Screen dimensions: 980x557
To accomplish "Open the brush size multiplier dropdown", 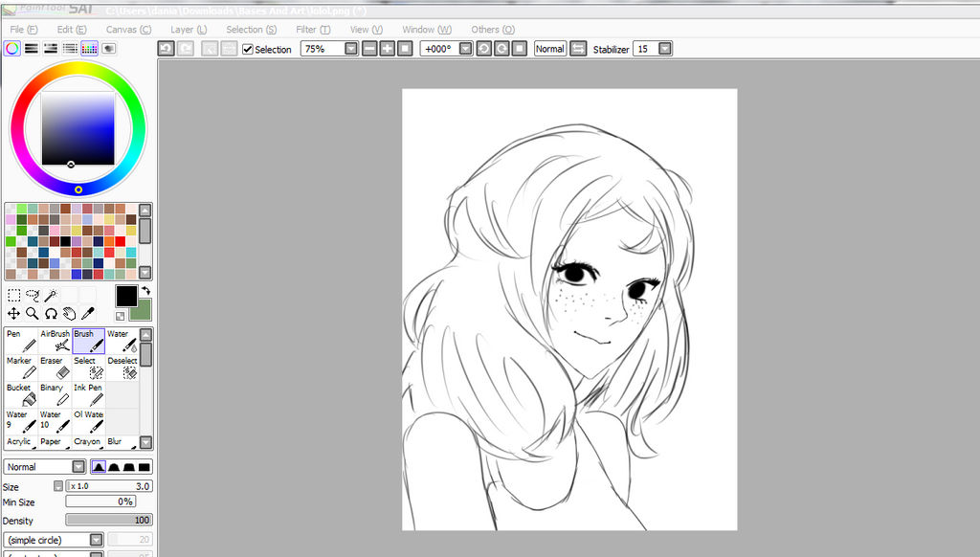I will [58, 486].
